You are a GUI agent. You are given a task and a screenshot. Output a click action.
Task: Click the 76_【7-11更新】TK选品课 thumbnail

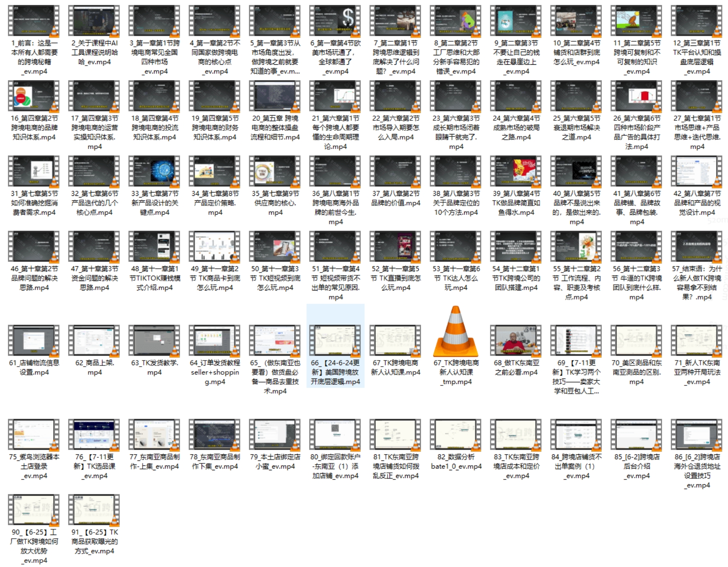(x=94, y=435)
